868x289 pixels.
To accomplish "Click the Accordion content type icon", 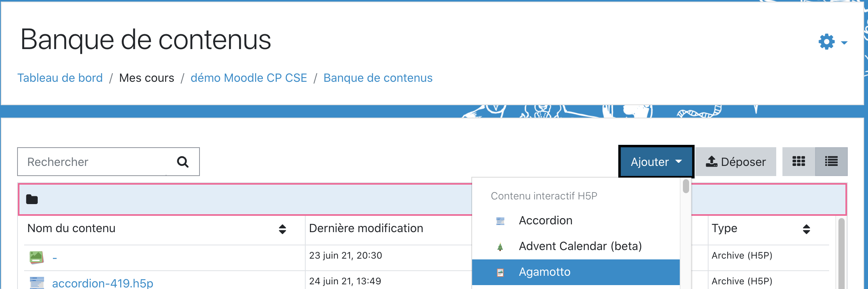I will (500, 221).
